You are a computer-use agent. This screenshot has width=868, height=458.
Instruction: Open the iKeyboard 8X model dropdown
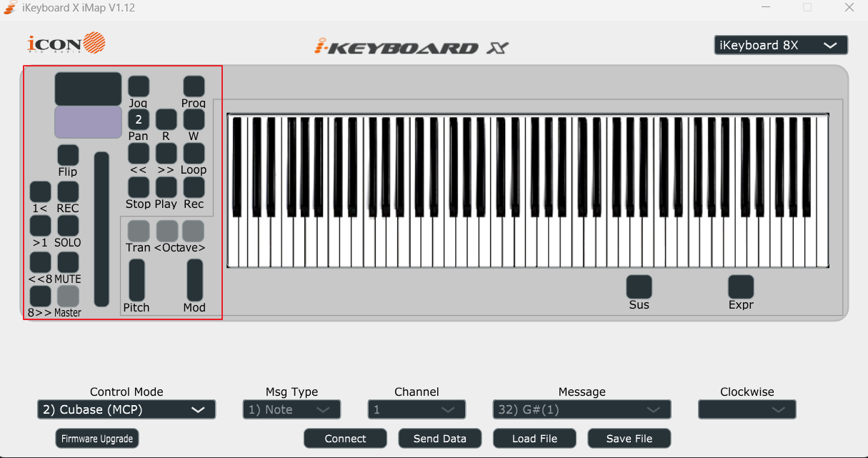781,45
